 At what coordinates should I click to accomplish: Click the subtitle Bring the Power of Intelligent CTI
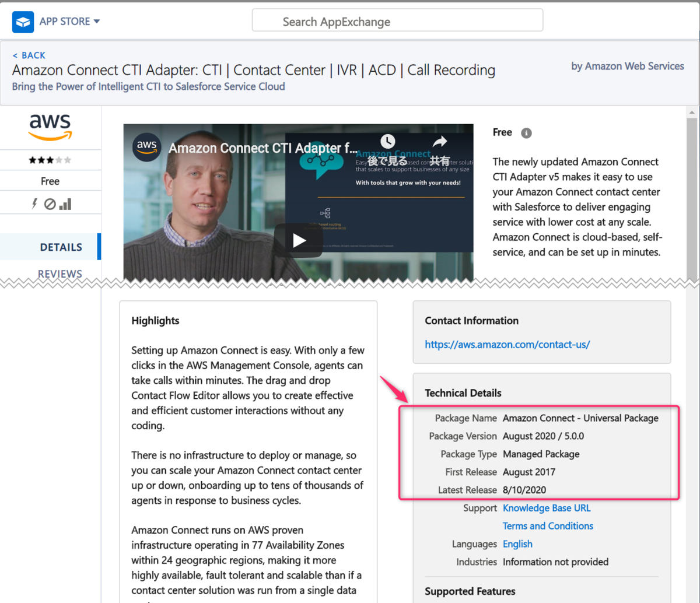149,86
